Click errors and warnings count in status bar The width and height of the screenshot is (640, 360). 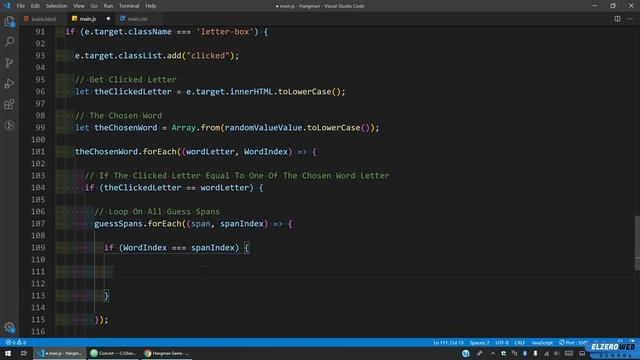[16, 342]
